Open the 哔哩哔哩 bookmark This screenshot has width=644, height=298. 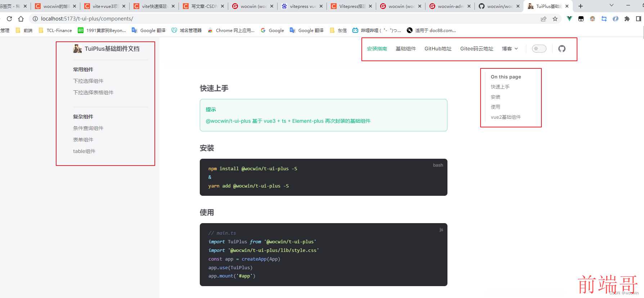(x=377, y=31)
